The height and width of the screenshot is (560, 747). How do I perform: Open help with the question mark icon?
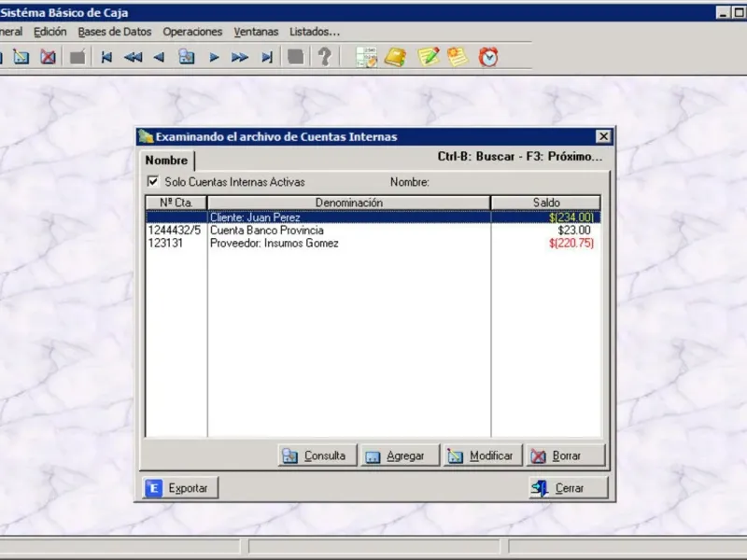[324, 57]
